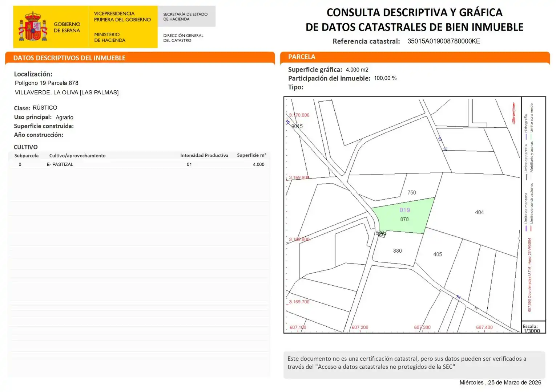This screenshot has height=392, width=556.
Task: Select the green highlighted parcel 878
Action: click(x=403, y=216)
